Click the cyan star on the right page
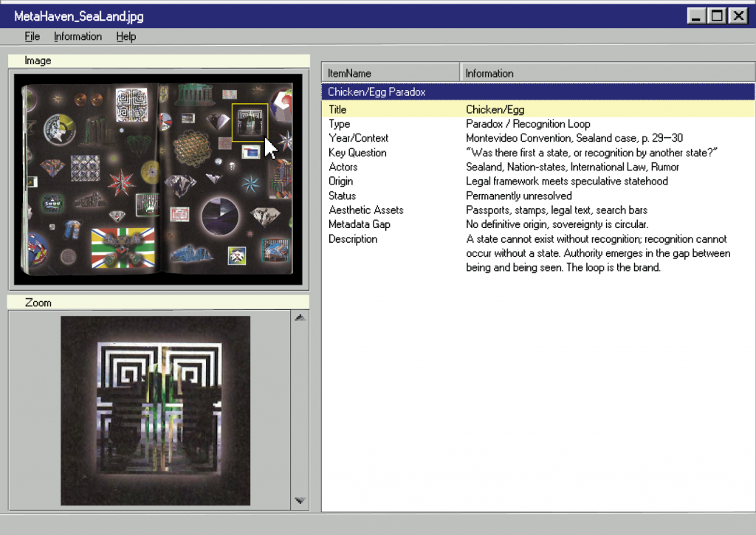The image size is (756, 535). click(x=251, y=183)
